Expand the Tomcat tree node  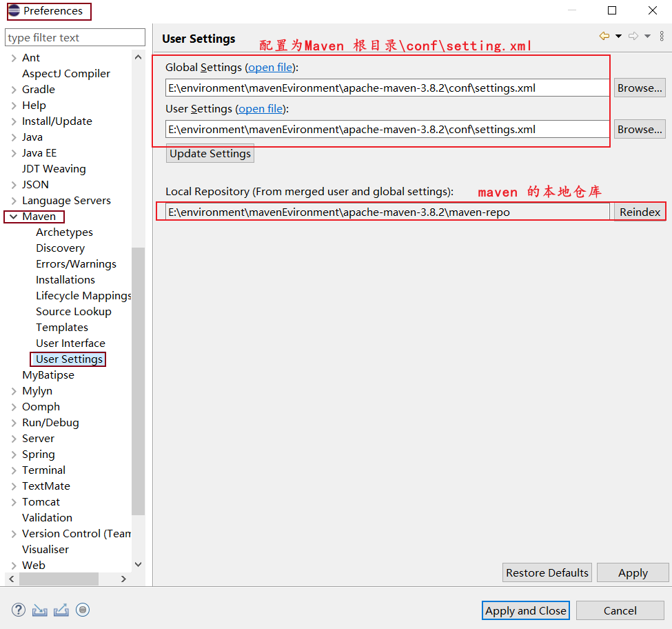(14, 502)
